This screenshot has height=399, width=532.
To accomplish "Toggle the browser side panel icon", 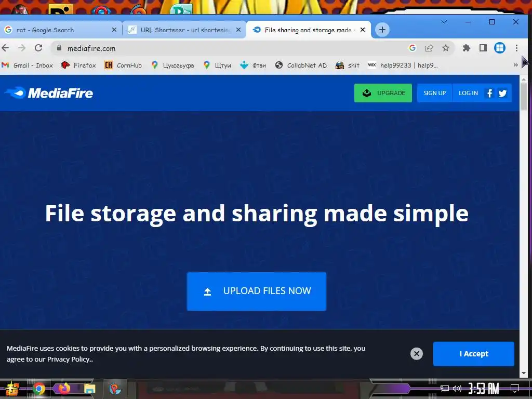I will (483, 48).
